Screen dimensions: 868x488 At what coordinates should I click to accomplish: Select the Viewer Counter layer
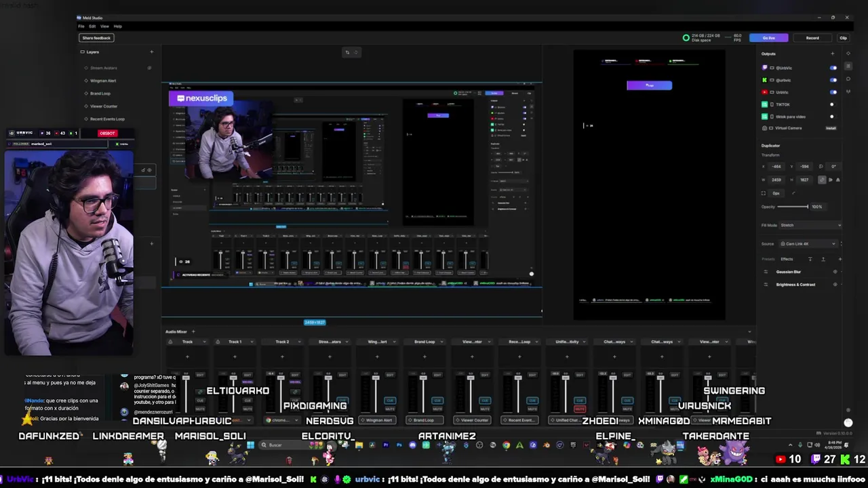[104, 106]
